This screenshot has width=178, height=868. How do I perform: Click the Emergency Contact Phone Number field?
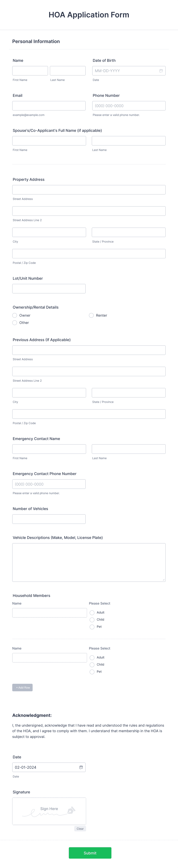click(49, 484)
